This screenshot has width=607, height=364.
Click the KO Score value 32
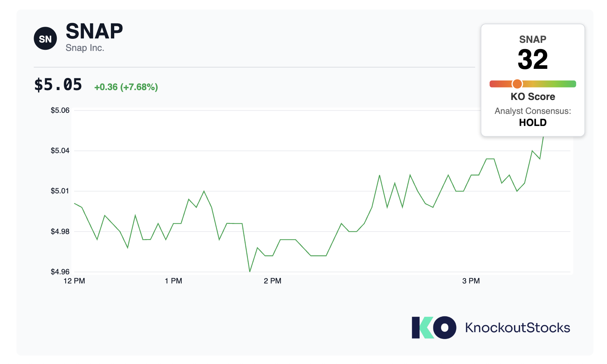[x=533, y=59]
